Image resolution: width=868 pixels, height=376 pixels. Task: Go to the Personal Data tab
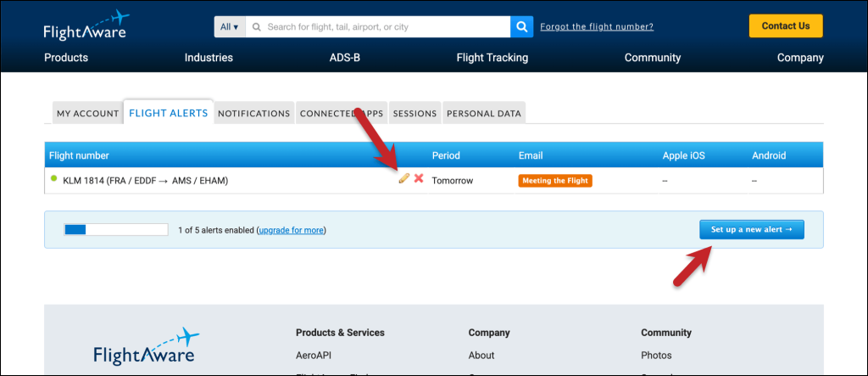(x=484, y=113)
